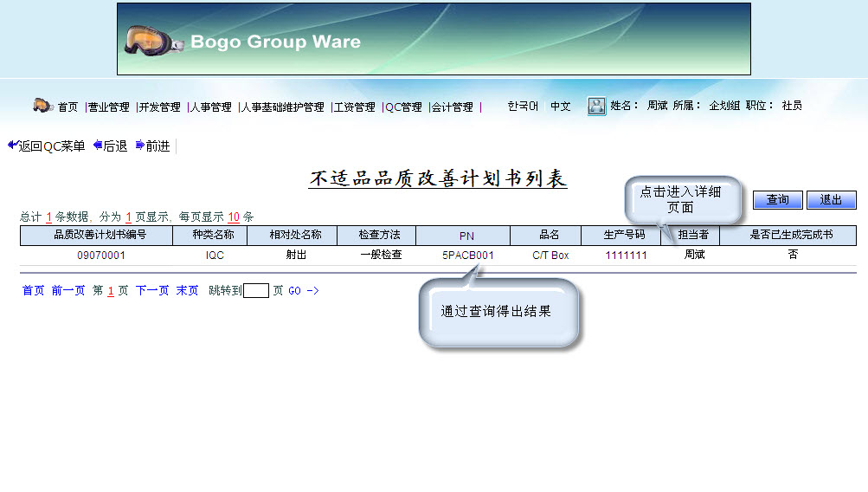Go to 下一页 next page
The height and width of the screenshot is (492, 868).
[152, 291]
